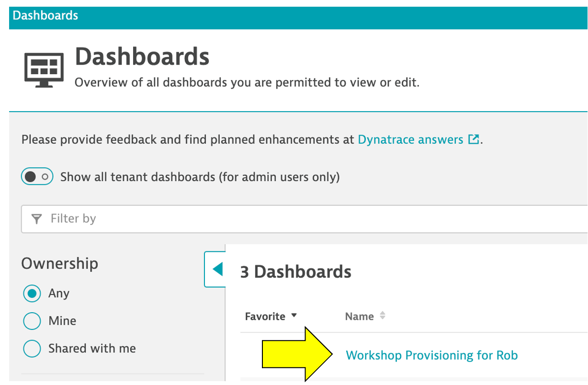The image size is (588, 385).
Task: Click the Dashboards monitor icon
Action: [x=44, y=69]
